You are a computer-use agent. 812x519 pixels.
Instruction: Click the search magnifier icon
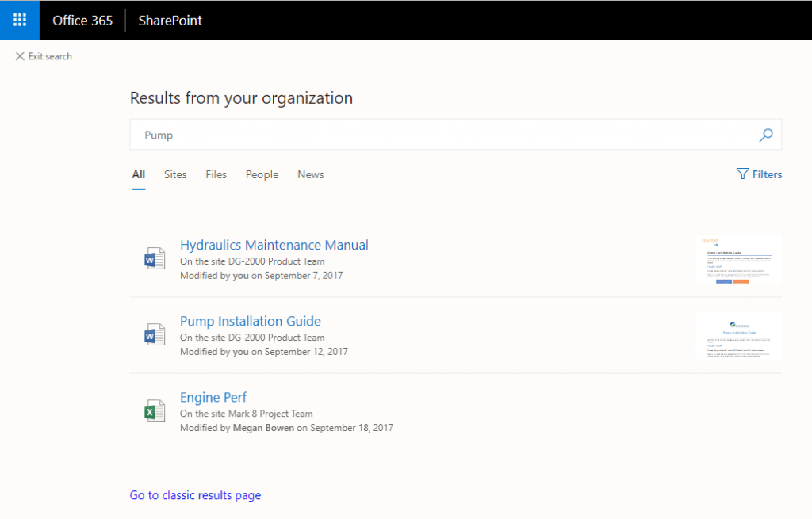[x=766, y=135]
